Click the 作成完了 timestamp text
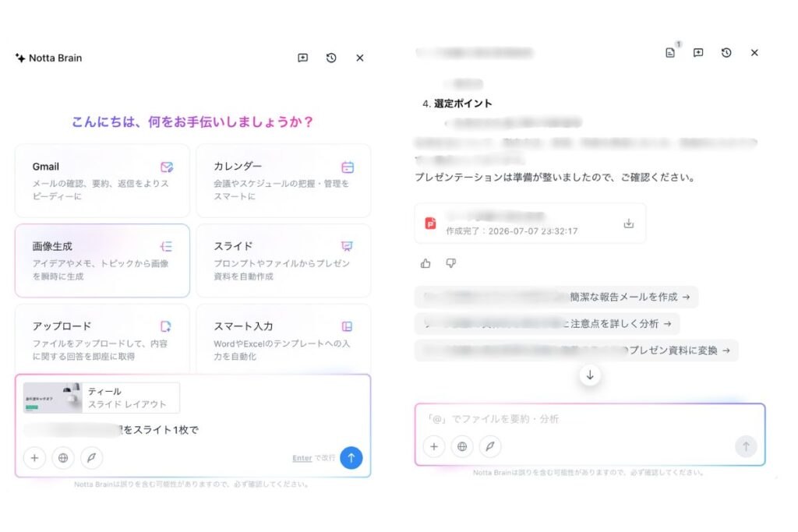Screen dimensions: 798x532 pyautogui.click(x=512, y=231)
